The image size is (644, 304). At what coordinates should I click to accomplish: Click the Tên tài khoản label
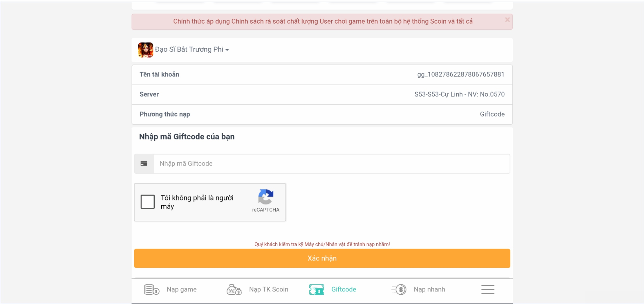click(159, 75)
